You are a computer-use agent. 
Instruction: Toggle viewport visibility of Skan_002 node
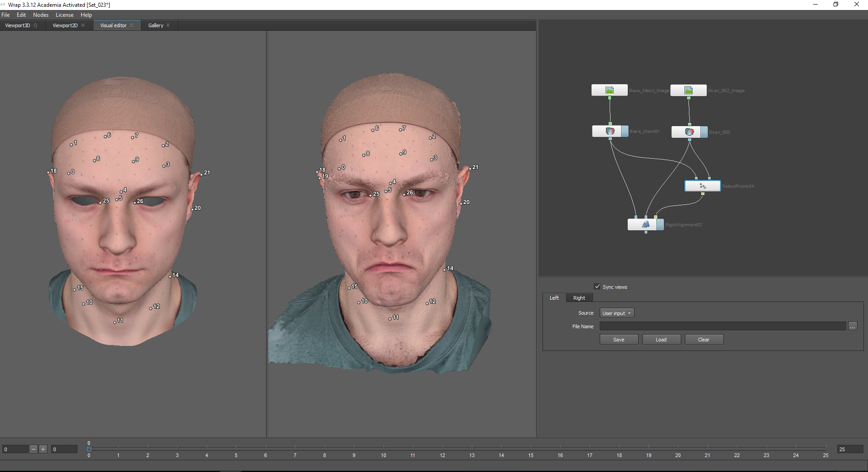pyautogui.click(x=704, y=132)
